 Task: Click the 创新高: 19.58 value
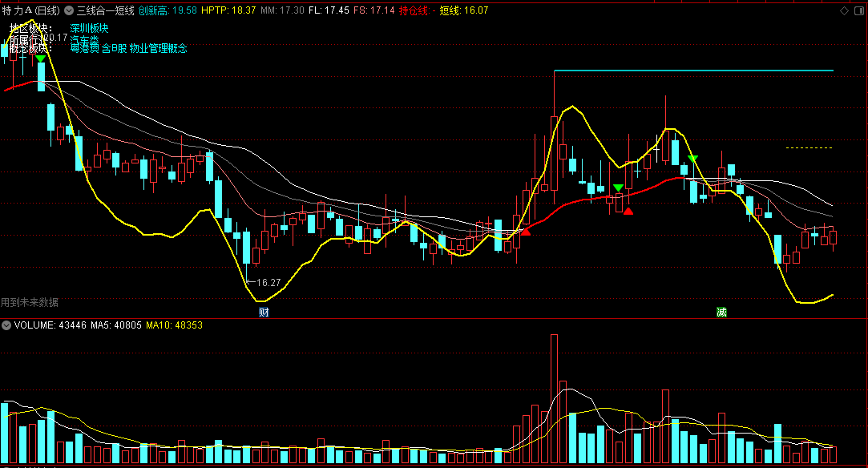[168, 10]
